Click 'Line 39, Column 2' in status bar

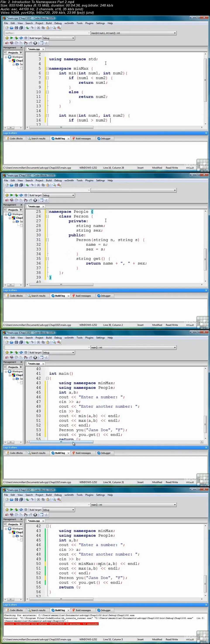113,325
